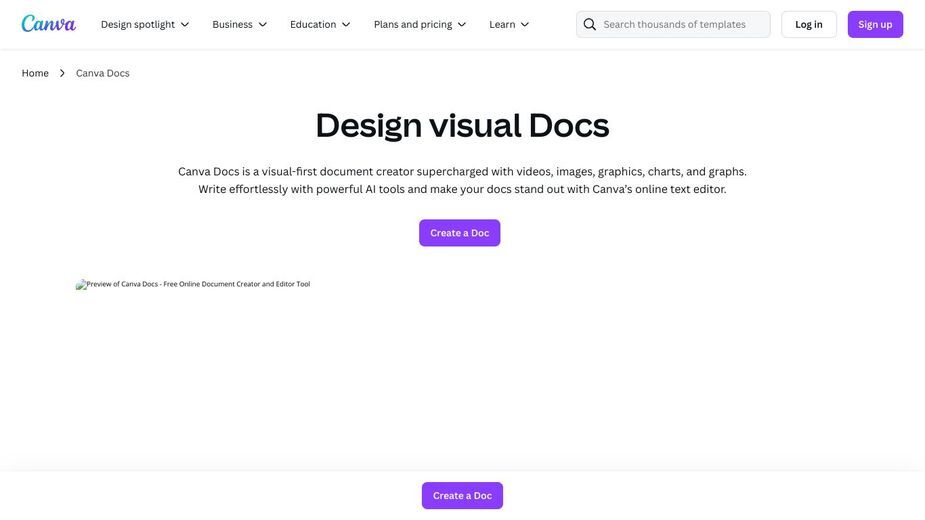Expand the chevron beside Business
Screen dimensions: 925x520
click(263, 24)
